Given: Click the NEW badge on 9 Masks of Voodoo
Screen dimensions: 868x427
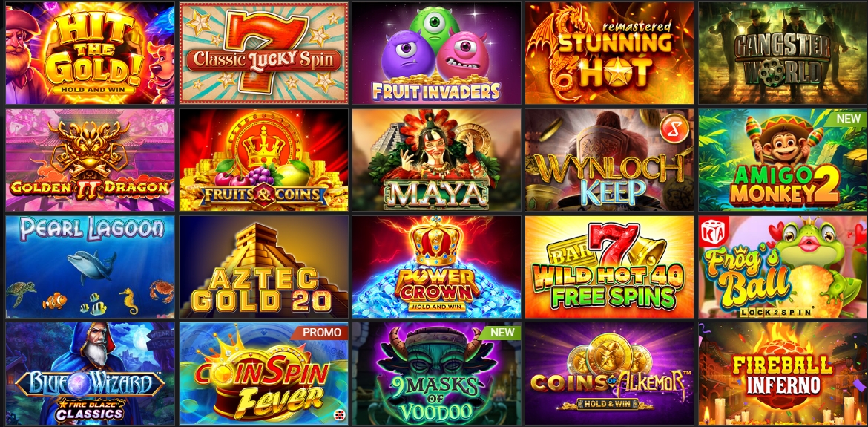Looking at the screenshot, I should tap(501, 332).
